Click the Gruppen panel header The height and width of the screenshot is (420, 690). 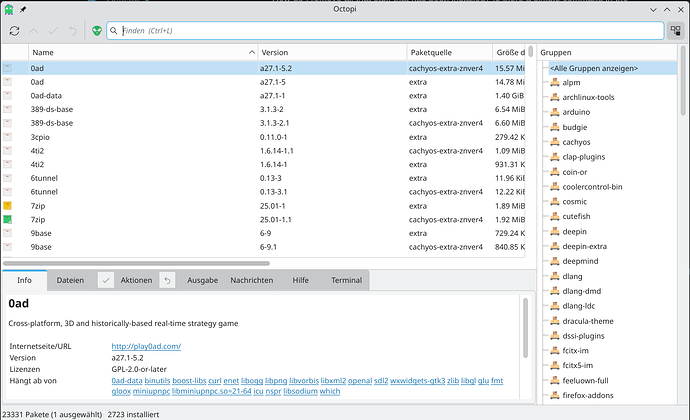tap(607, 52)
